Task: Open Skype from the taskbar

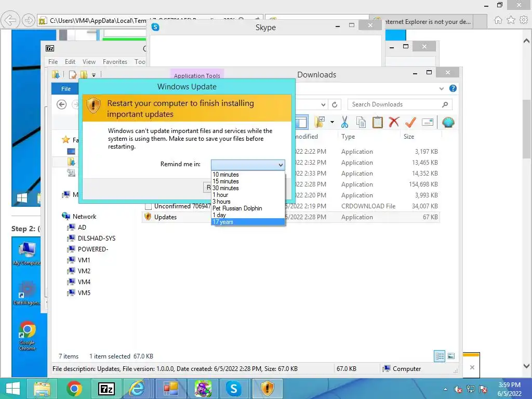Action: [234, 389]
